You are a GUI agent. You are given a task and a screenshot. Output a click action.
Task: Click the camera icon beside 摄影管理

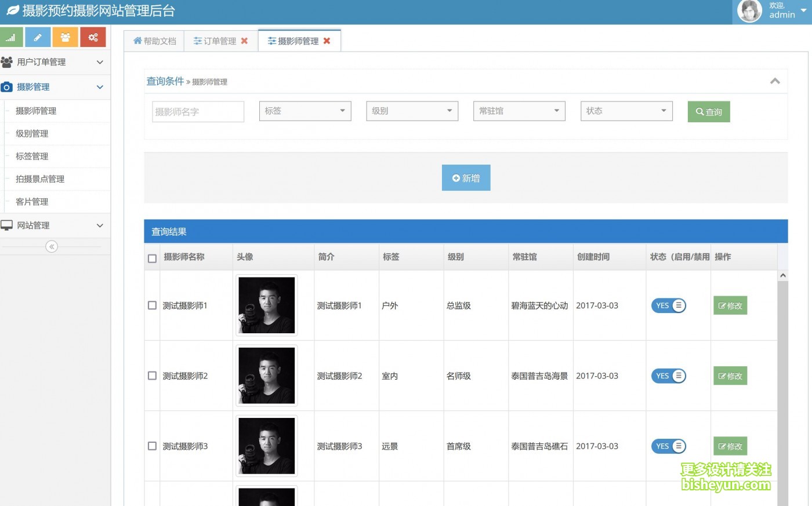click(7, 86)
